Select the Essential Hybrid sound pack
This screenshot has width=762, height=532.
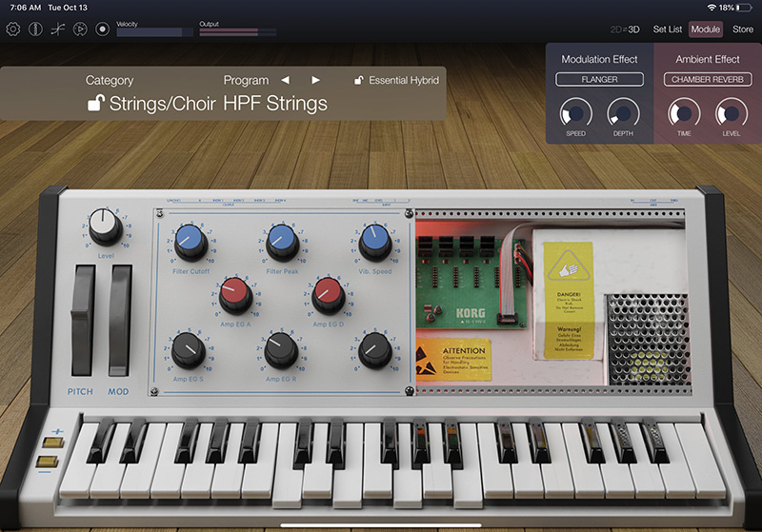[404, 80]
